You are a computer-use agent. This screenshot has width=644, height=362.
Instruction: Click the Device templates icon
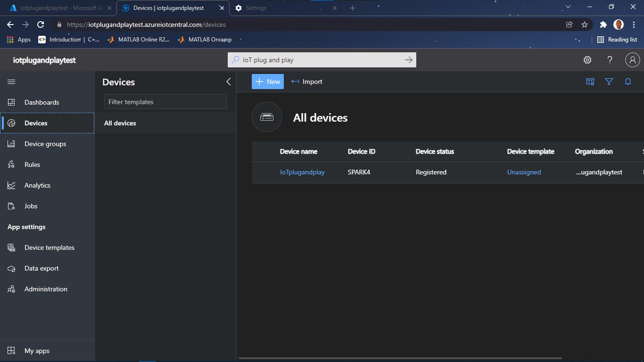click(11, 247)
